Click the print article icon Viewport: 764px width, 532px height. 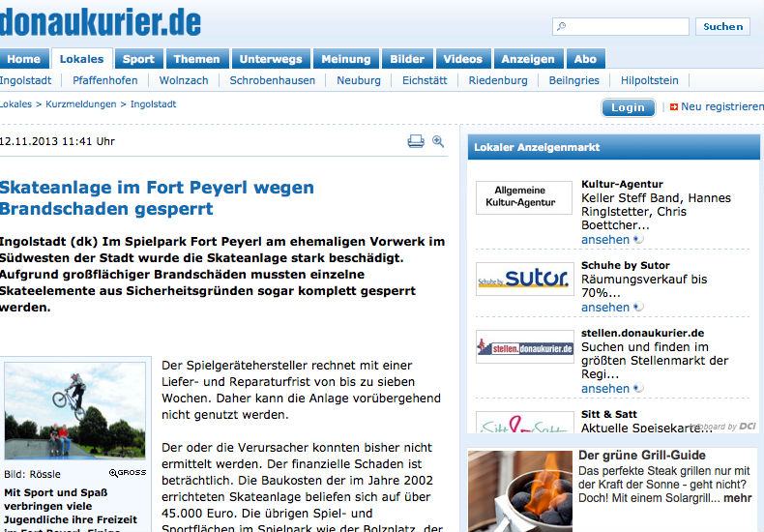click(416, 141)
